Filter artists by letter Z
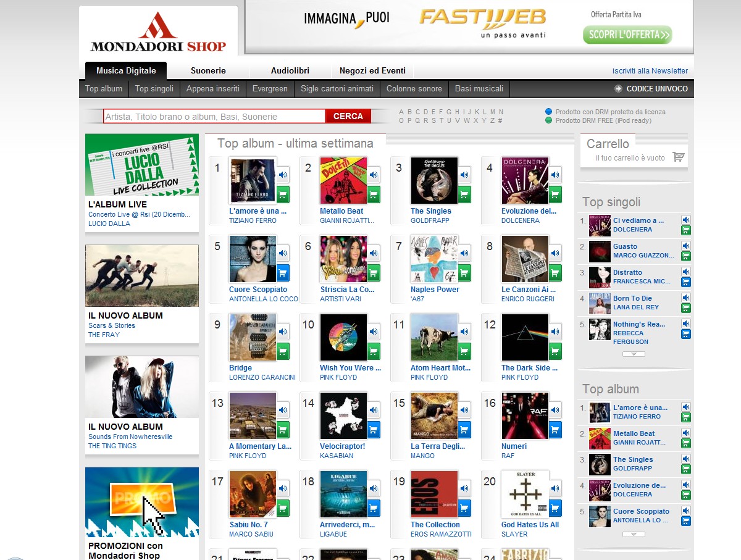741x560 pixels. [492, 121]
